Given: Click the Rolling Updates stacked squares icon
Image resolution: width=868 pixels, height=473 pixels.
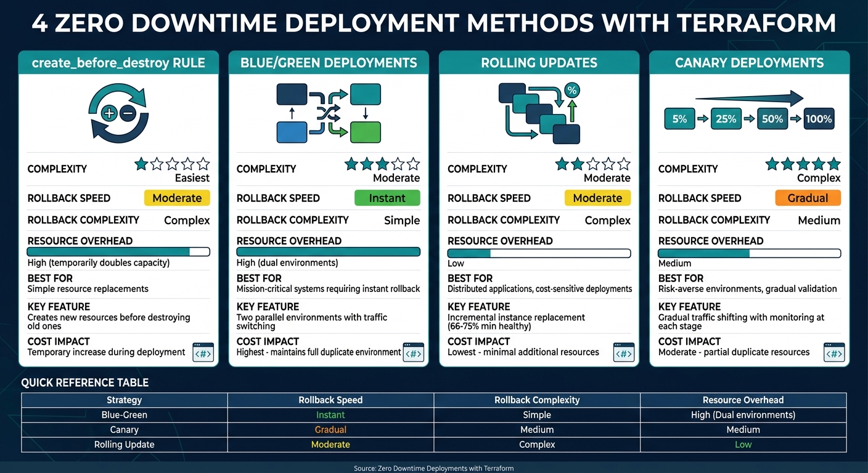Looking at the screenshot, I should (539, 113).
